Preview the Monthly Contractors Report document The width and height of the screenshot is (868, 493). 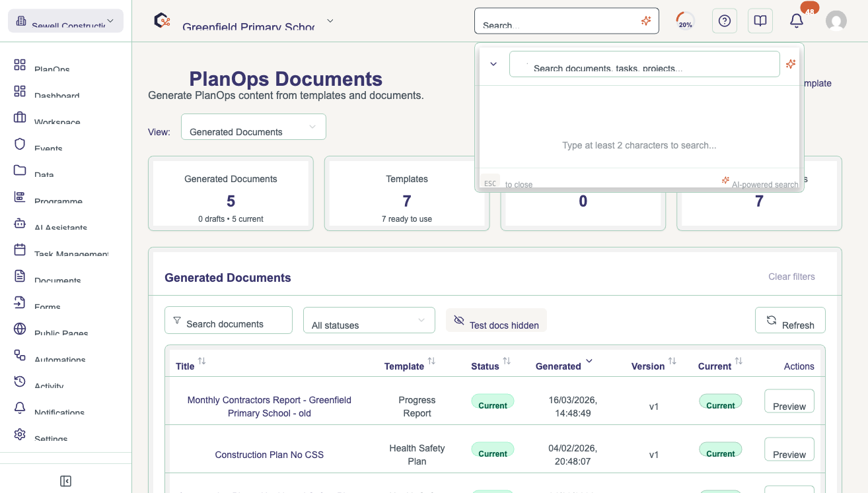coord(789,401)
